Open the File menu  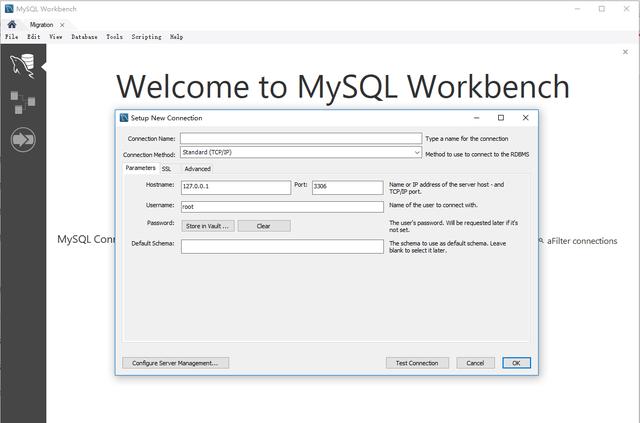pyautogui.click(x=11, y=37)
